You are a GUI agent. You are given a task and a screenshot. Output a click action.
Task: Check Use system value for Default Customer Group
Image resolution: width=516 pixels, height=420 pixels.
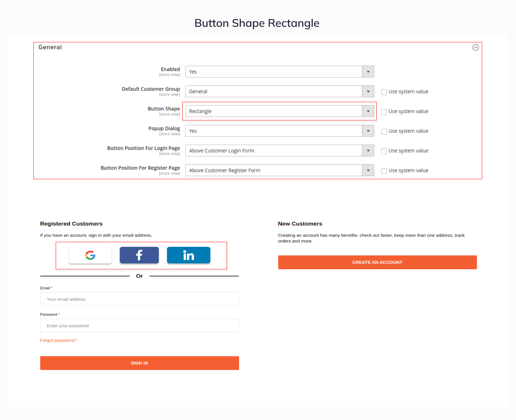pos(384,92)
